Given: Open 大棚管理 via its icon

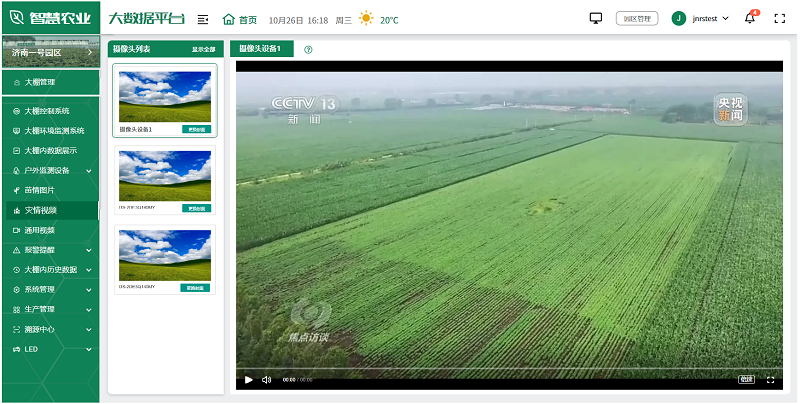Looking at the screenshot, I should 16,82.
